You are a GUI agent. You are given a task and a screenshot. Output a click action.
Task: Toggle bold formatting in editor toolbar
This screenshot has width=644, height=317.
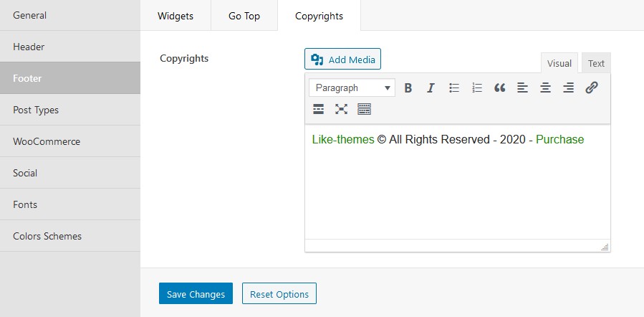pos(408,87)
